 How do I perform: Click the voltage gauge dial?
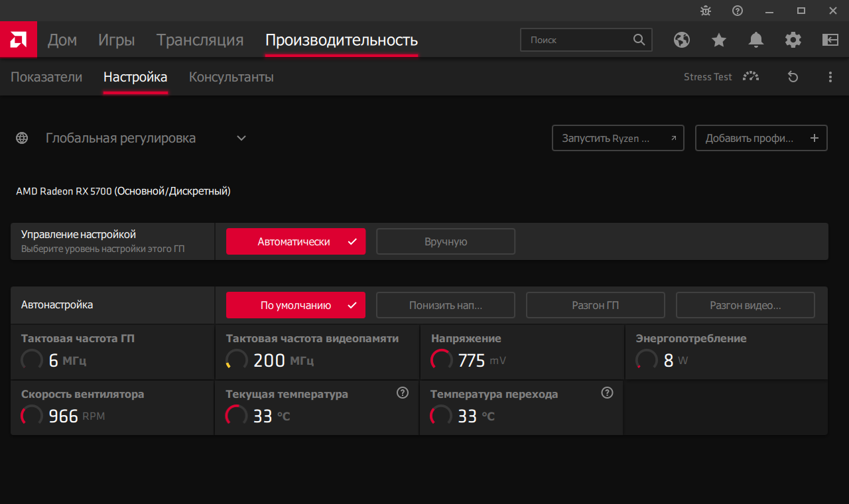[x=442, y=360]
